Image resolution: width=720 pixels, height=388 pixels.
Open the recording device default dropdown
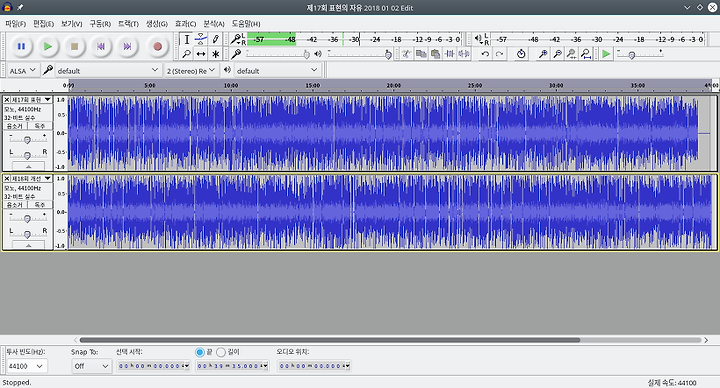[x=108, y=71]
